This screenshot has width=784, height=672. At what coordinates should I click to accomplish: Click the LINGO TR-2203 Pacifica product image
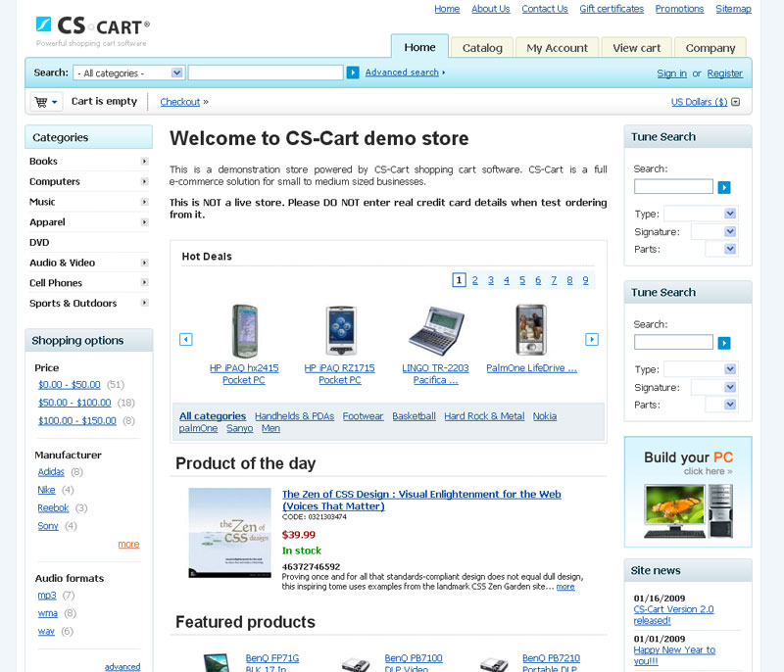point(435,330)
